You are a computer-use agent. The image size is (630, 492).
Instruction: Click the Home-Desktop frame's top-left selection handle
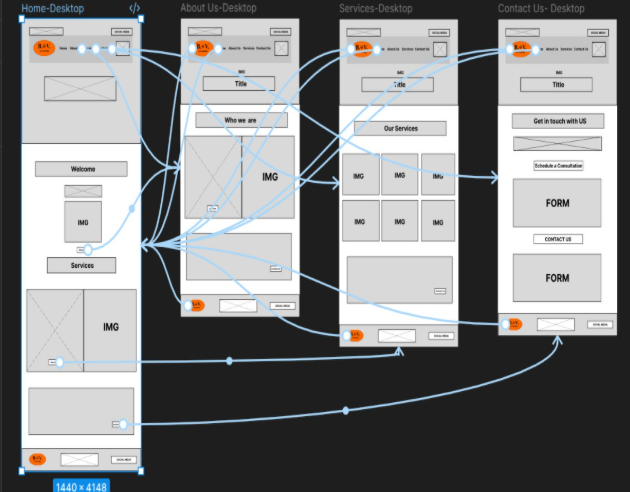[x=22, y=18]
